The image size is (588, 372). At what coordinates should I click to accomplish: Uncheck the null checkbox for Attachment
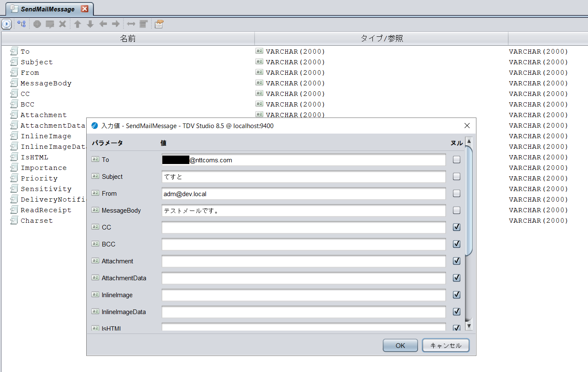tap(457, 261)
